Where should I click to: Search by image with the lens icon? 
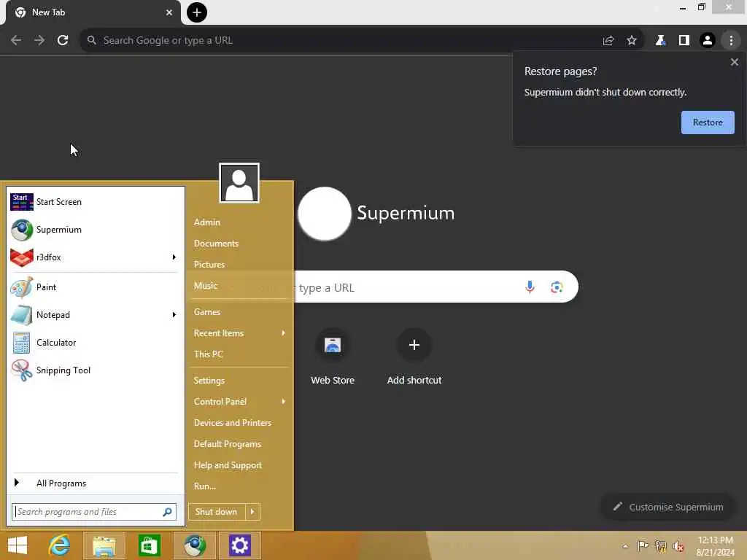(557, 287)
